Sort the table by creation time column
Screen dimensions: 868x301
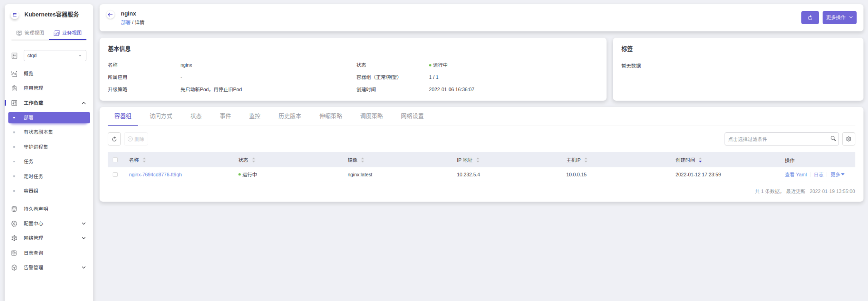tap(700, 160)
